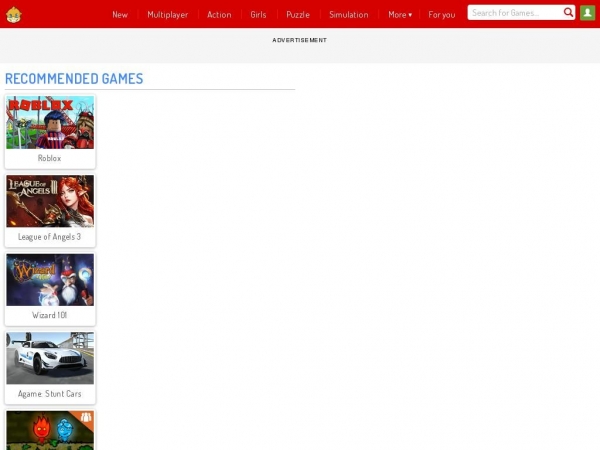
Task: Open the Girls category
Action: (x=258, y=15)
